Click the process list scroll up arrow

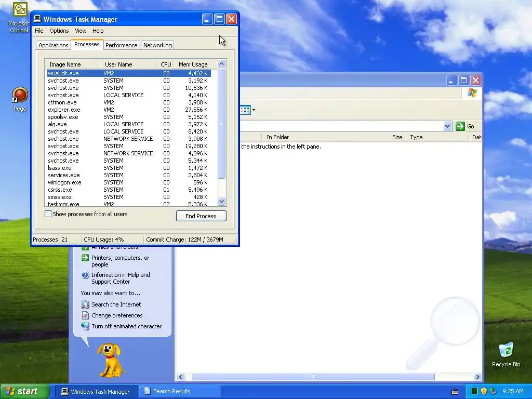coord(221,63)
